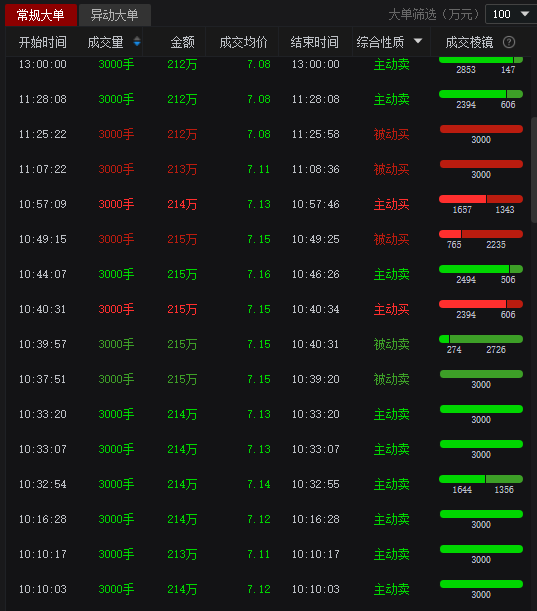The image size is (537, 611).
Task: Click the 金额 column header
Action: 182,42
